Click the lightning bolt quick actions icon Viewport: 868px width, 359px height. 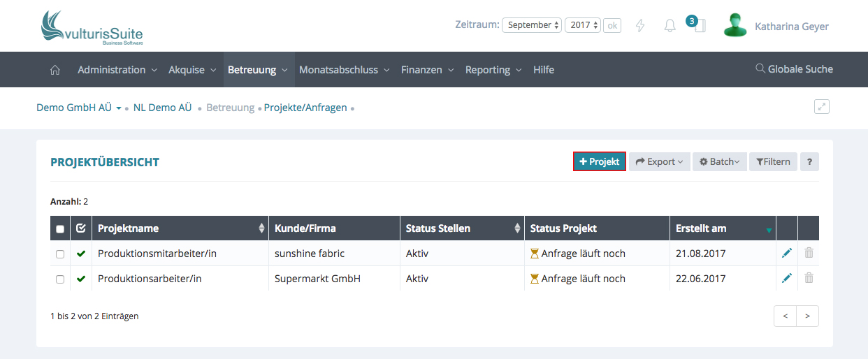tap(639, 26)
